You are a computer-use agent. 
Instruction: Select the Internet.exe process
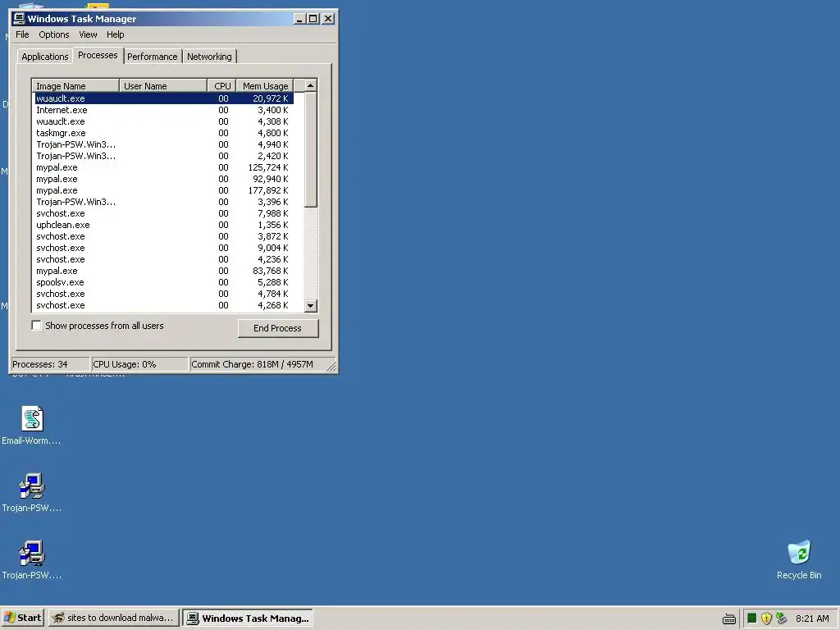tap(163, 111)
